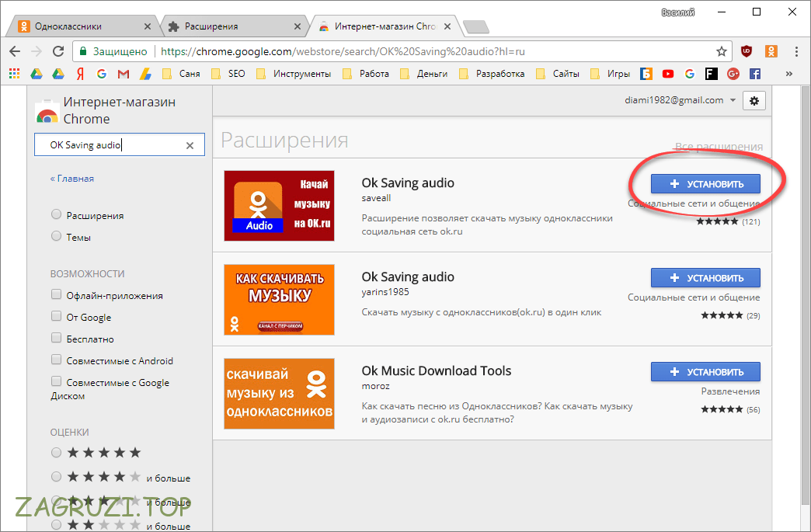Viewport: 811px width, 532px height.
Task: Click the uBlock extension icon
Action: [x=747, y=51]
